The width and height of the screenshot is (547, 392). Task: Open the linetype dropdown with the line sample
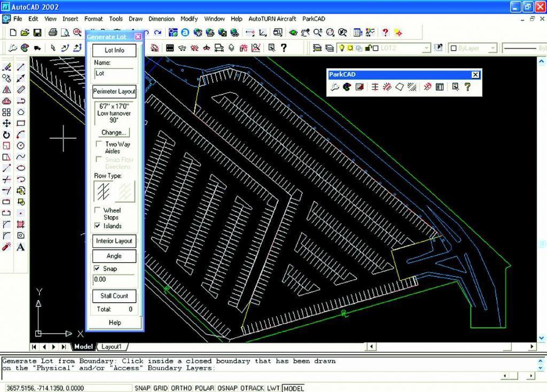tap(525, 48)
